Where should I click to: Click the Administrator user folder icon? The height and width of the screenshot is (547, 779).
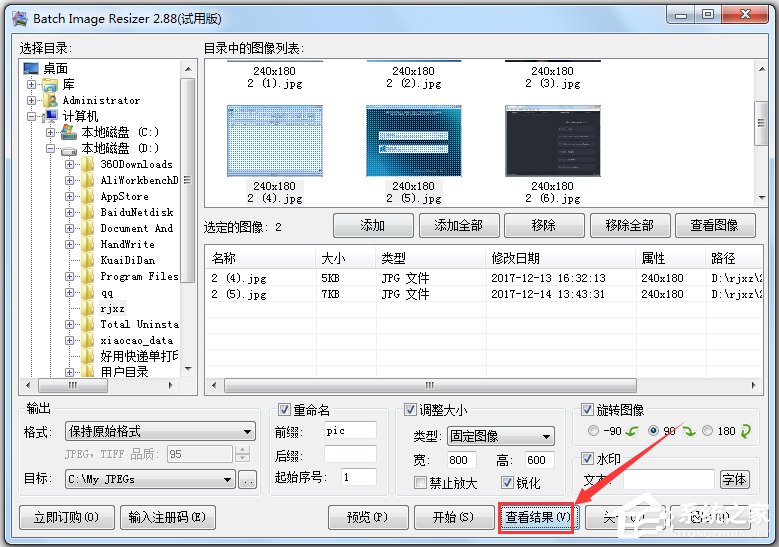pyautogui.click(x=50, y=100)
